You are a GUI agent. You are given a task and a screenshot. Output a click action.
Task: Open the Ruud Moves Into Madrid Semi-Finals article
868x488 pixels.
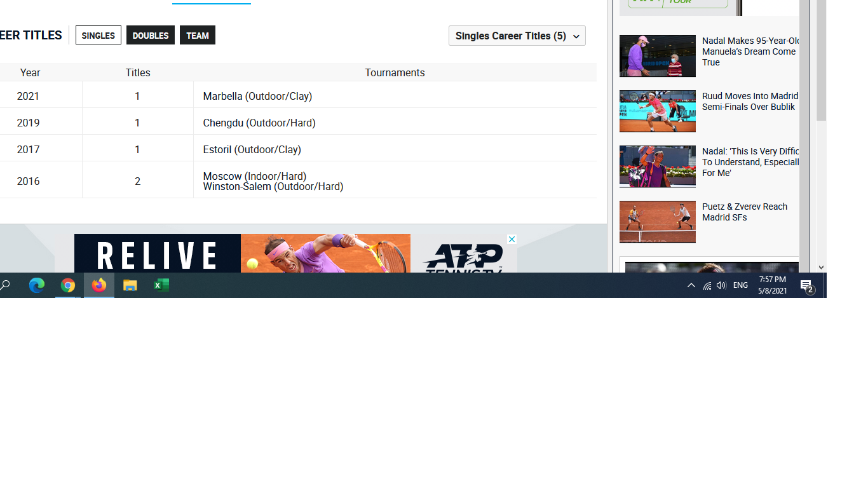point(750,102)
